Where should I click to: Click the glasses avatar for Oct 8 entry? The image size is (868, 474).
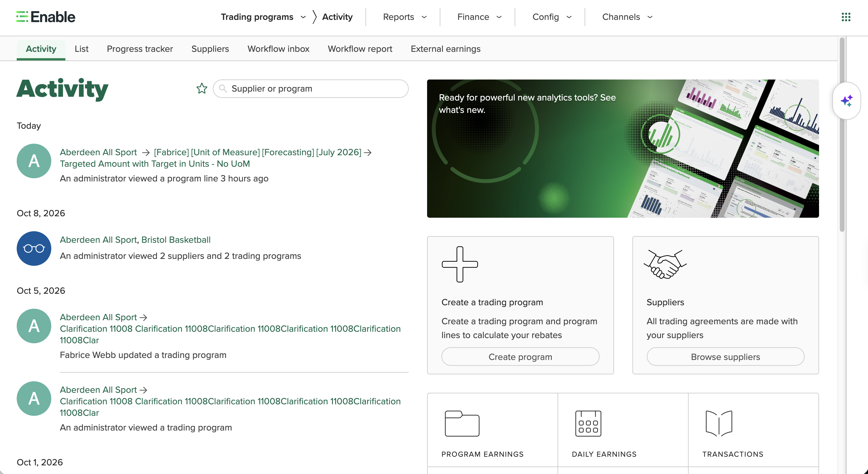pos(34,248)
